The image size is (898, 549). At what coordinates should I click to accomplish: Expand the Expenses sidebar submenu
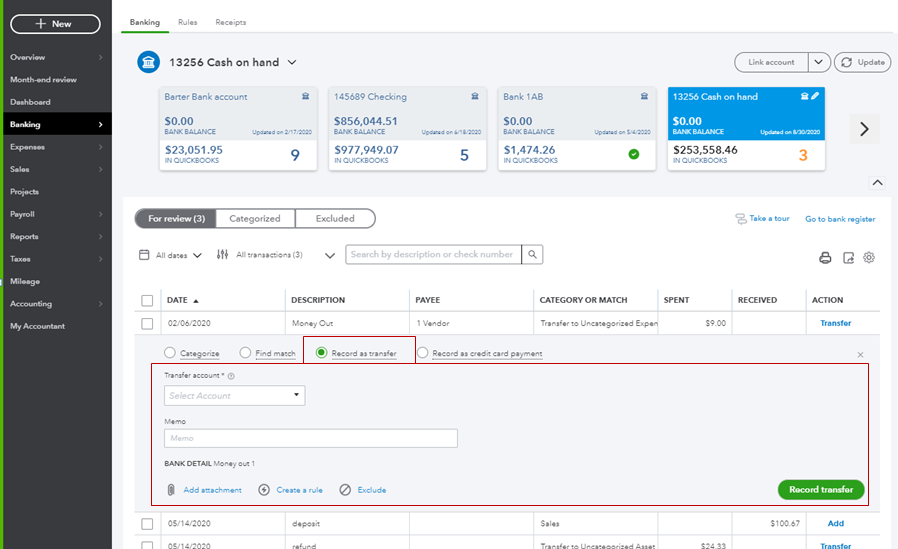point(100,147)
